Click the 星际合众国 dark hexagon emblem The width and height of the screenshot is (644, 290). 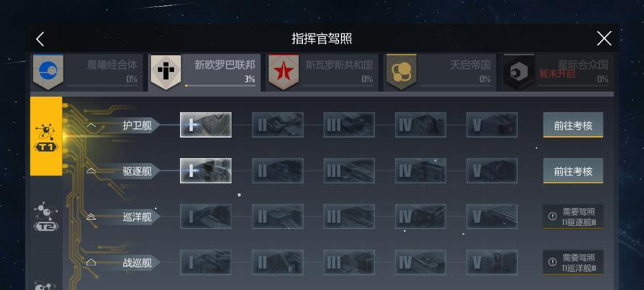click(x=519, y=72)
